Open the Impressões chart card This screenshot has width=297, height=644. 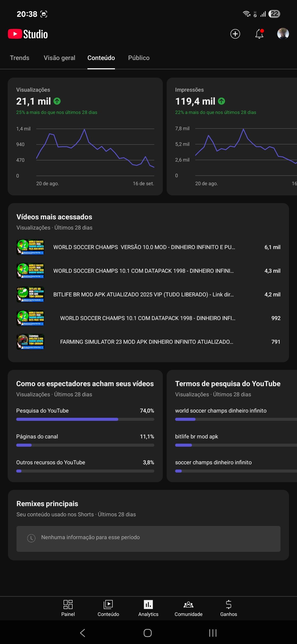pyautogui.click(x=232, y=137)
